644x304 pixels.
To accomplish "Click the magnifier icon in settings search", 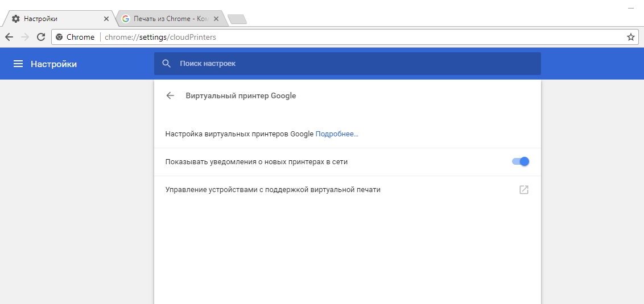I will click(166, 64).
